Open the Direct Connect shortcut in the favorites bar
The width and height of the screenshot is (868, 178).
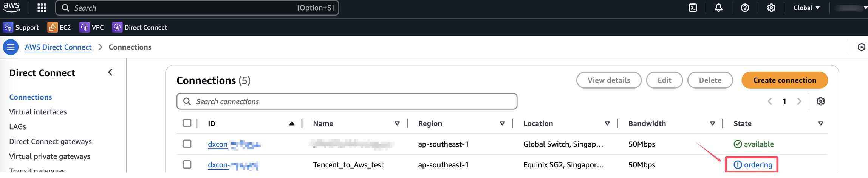point(140,27)
